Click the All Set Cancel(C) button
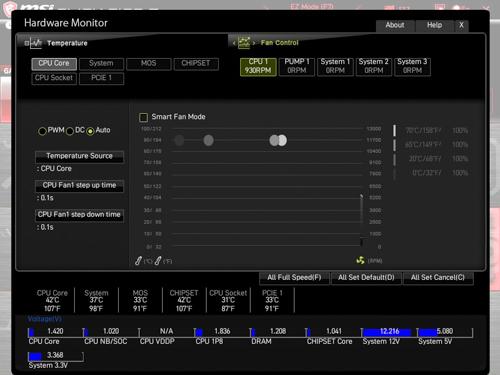 pyautogui.click(x=438, y=278)
